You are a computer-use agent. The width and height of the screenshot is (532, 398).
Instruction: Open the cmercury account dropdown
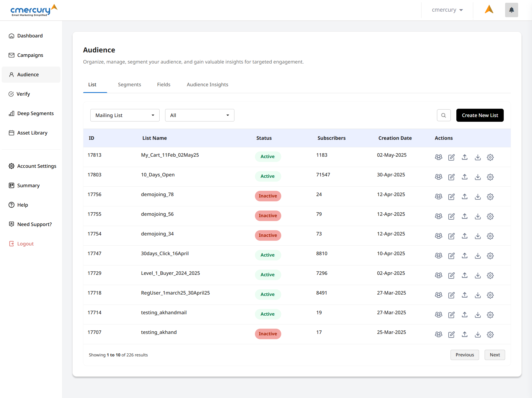point(447,10)
